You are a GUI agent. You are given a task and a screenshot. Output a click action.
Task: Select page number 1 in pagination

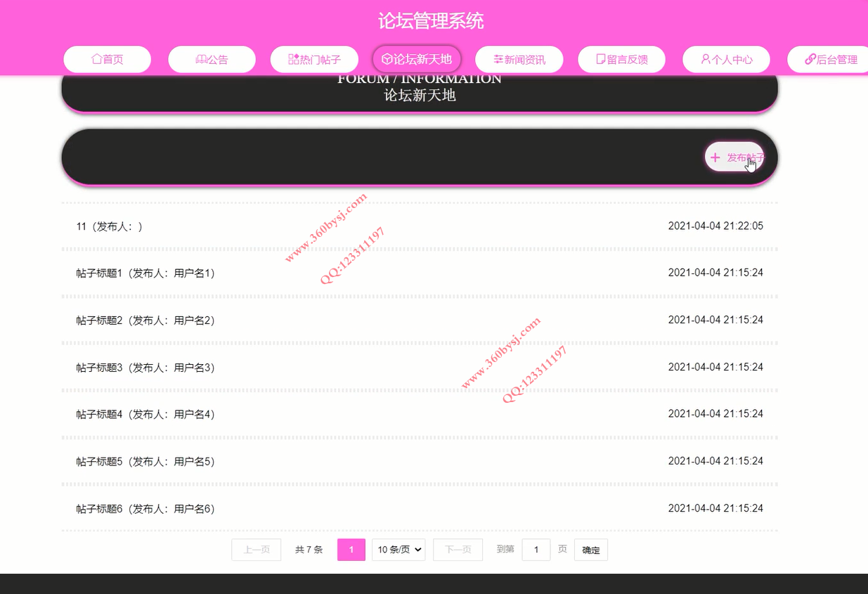click(x=351, y=550)
